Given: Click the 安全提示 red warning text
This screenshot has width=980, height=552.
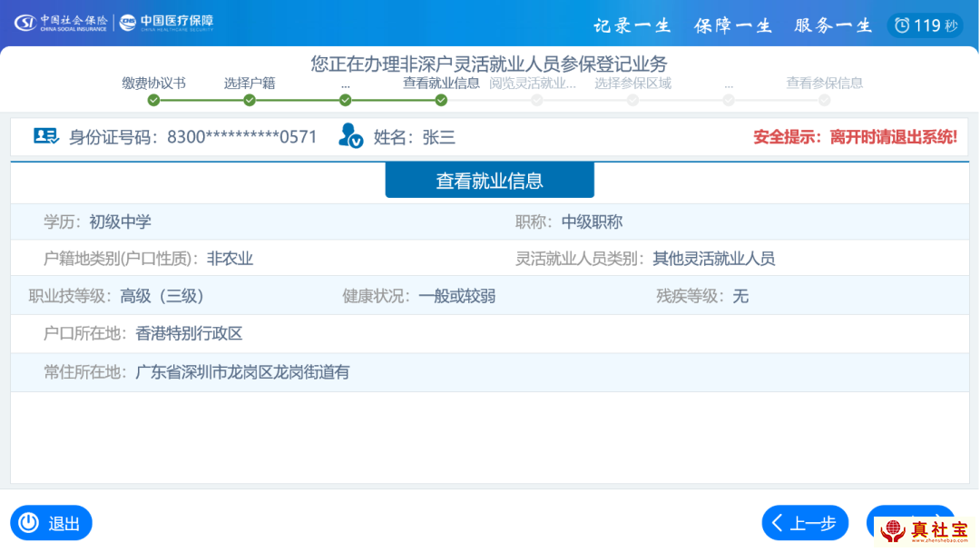Looking at the screenshot, I should pos(855,137).
